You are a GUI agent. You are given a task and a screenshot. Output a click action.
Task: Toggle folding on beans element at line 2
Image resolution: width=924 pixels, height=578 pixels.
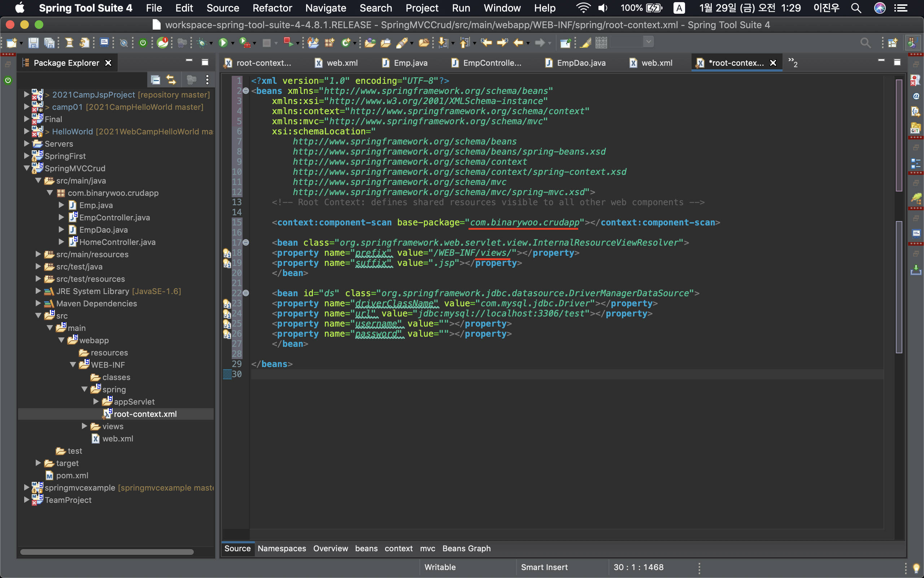tap(246, 91)
